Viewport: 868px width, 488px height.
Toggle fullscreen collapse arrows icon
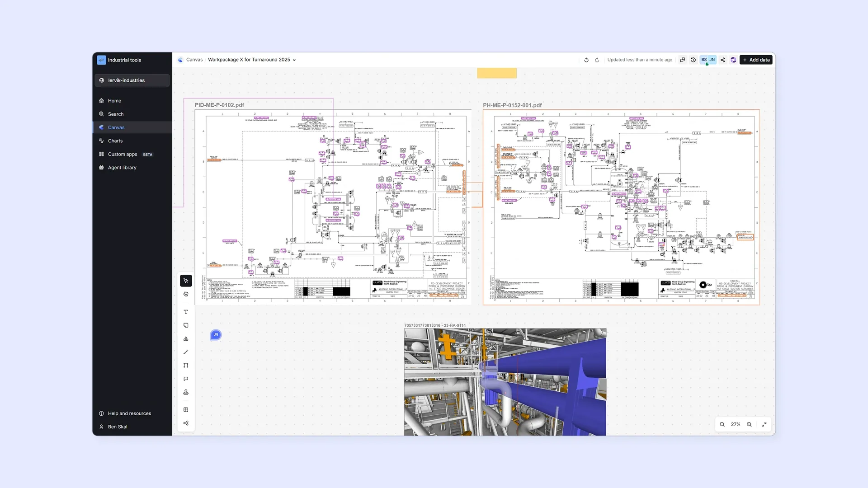point(764,424)
